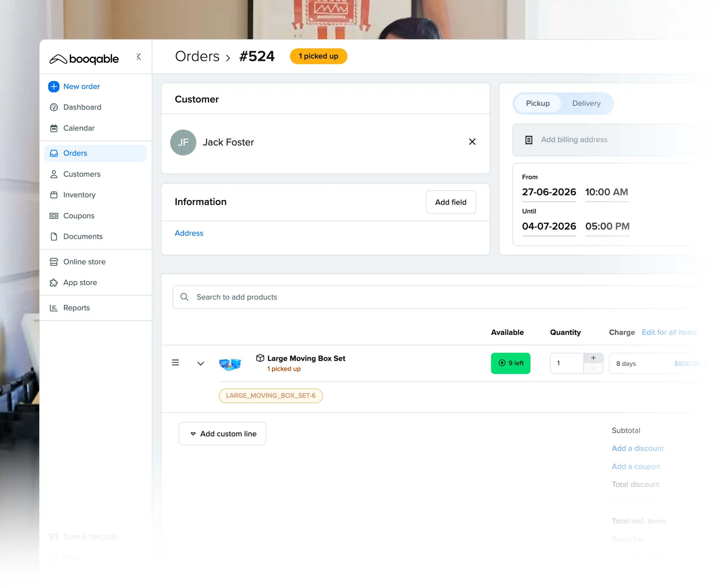This screenshot has height=588, width=716.
Task: Click the Customers person icon
Action: (53, 174)
